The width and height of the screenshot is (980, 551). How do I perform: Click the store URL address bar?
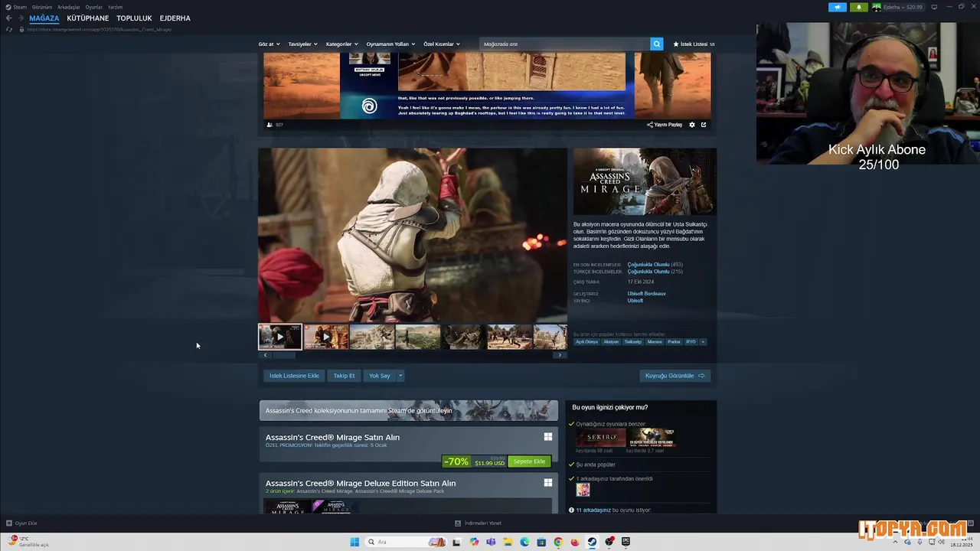pos(100,29)
